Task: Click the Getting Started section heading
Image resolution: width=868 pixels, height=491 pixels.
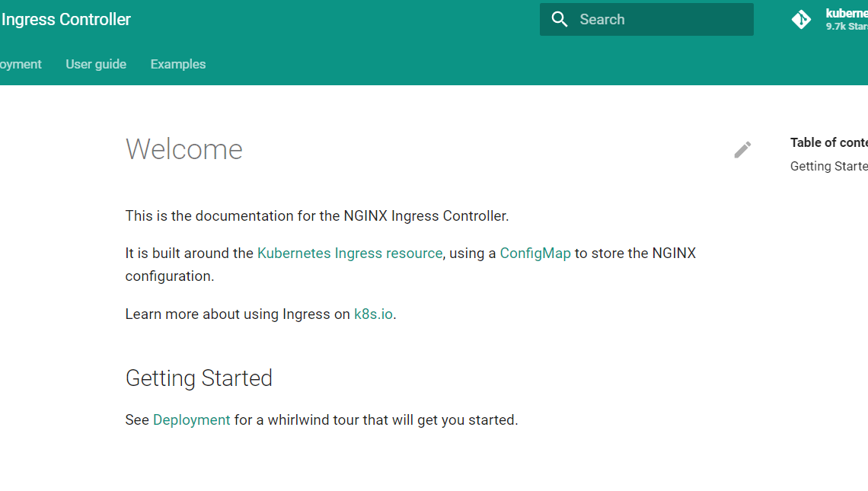Action: click(x=199, y=378)
